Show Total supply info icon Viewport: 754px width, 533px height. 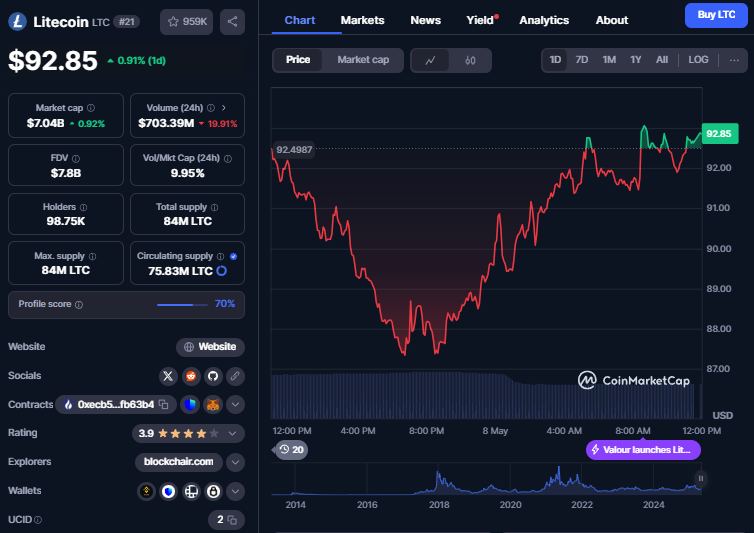[214, 207]
